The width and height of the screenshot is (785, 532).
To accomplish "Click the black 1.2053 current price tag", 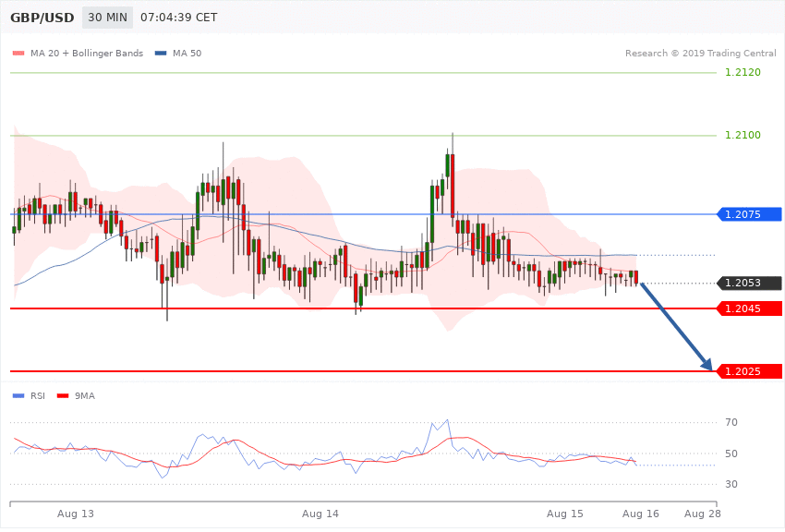I will click(x=750, y=283).
